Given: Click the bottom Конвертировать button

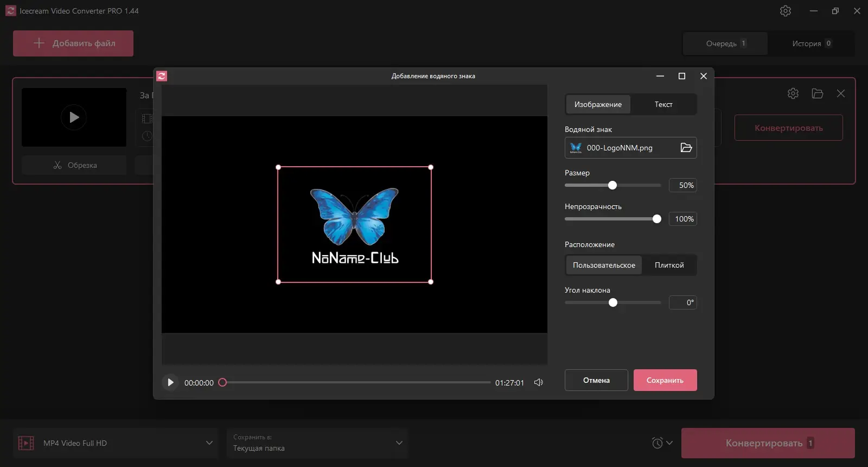Looking at the screenshot, I should [x=768, y=443].
